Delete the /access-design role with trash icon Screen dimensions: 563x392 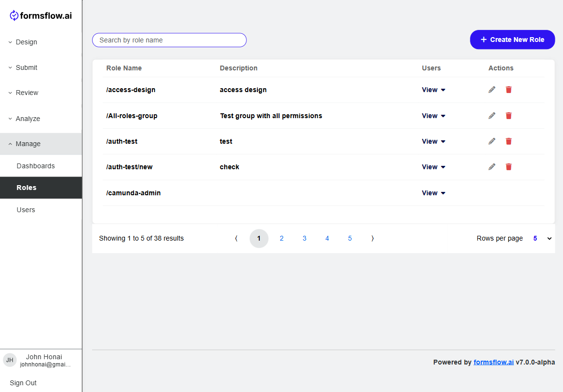pos(509,90)
